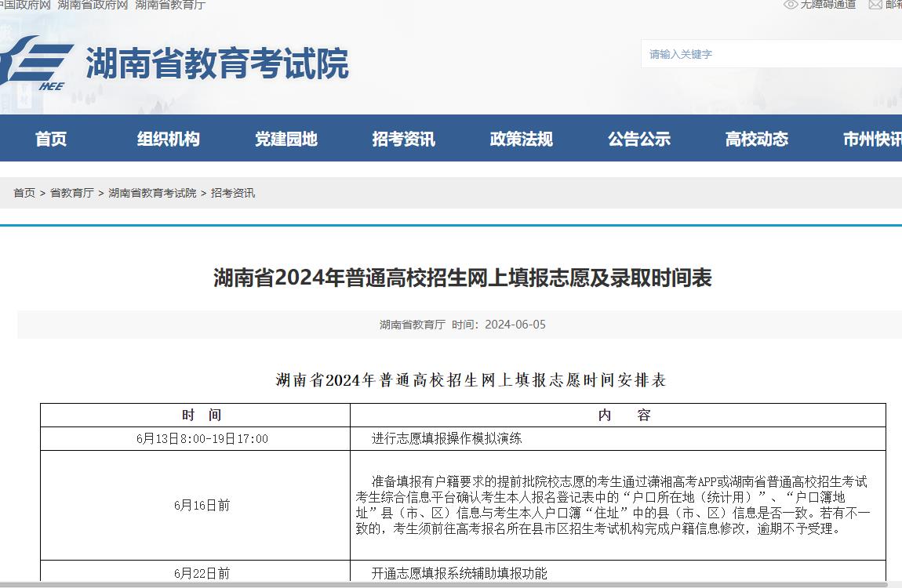Open the 政策法规 section
Image resolution: width=902 pixels, height=588 pixels.
[521, 138]
